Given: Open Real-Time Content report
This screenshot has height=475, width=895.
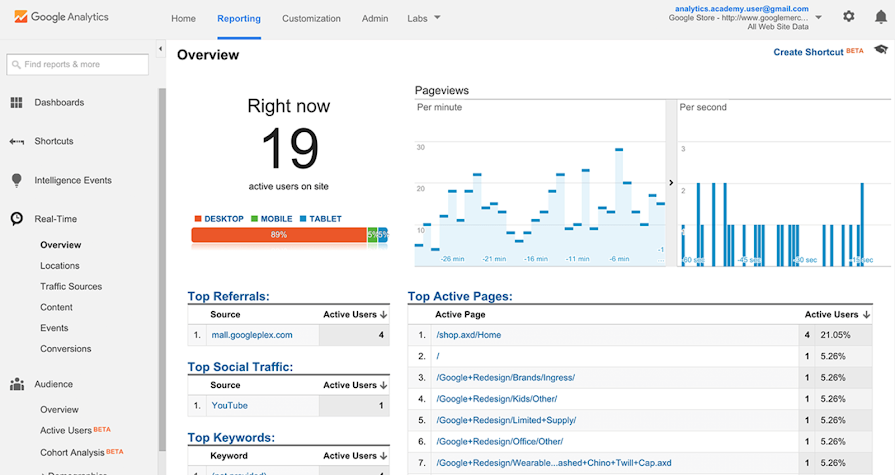Looking at the screenshot, I should pyautogui.click(x=57, y=307).
